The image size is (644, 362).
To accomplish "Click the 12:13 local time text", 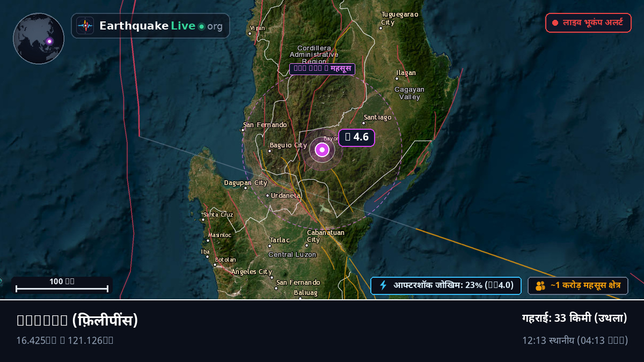I will tap(575, 341).
